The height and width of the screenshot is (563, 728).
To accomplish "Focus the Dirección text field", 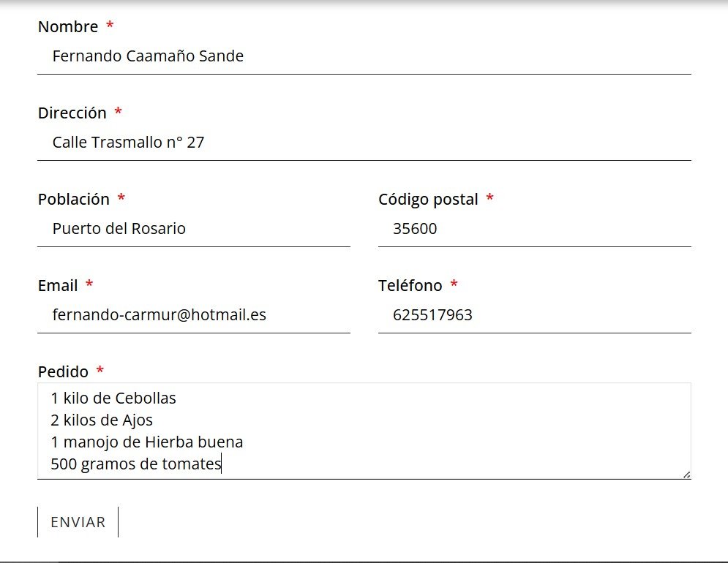I will point(364,143).
